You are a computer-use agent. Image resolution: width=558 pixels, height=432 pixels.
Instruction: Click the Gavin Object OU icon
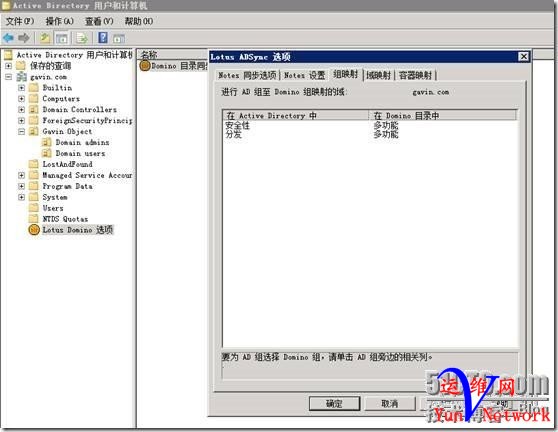point(33,131)
